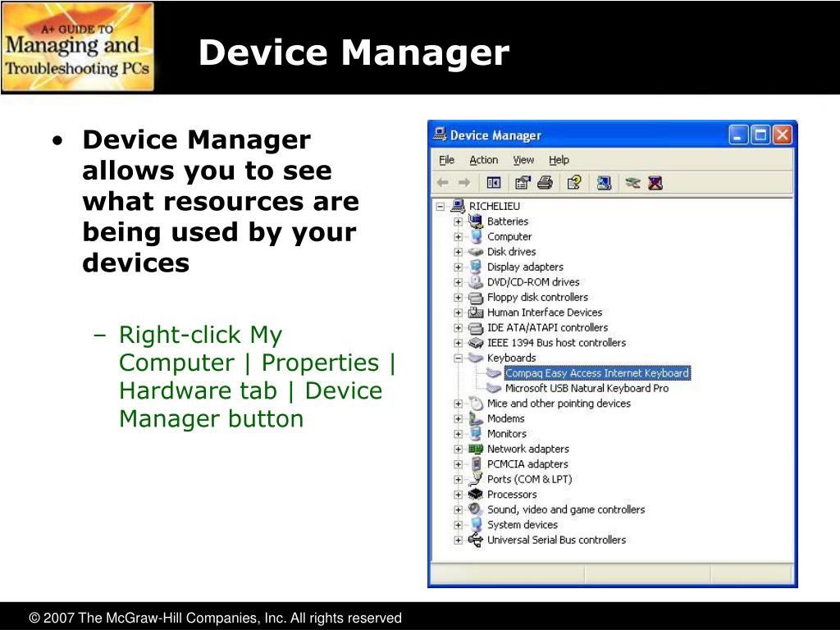Select the Universal Serial Bus controllers label
The height and width of the screenshot is (630, 840).
click(556, 540)
